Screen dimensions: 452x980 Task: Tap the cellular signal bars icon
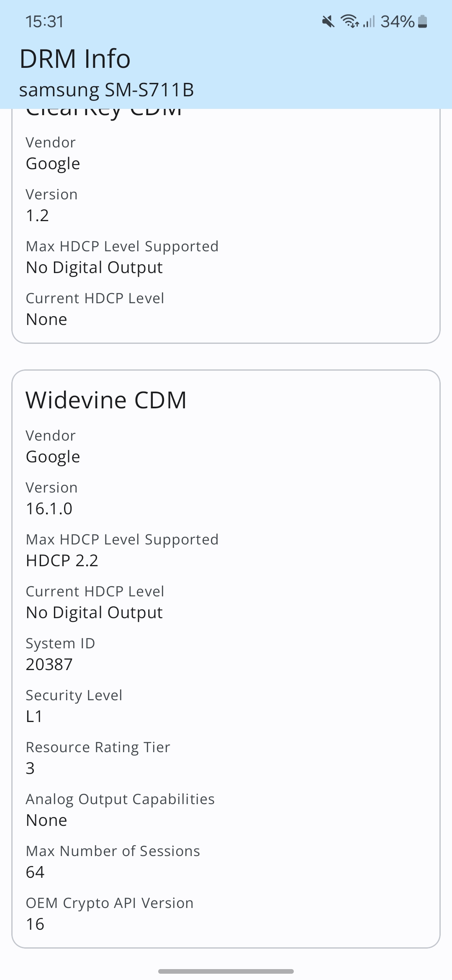click(x=369, y=21)
